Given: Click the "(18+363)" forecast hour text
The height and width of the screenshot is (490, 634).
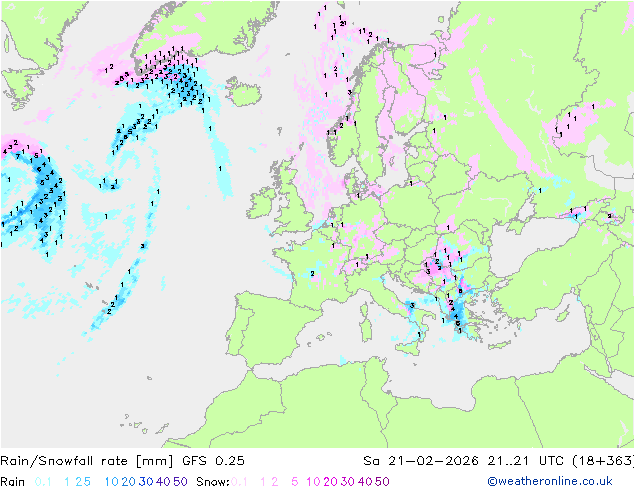Looking at the screenshot, I should [603, 461].
